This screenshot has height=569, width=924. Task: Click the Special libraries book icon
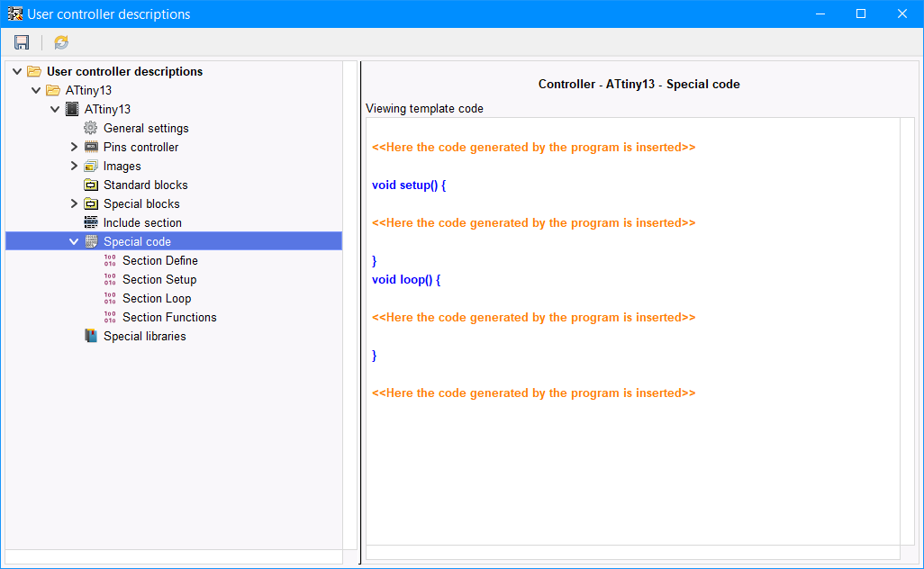pyautogui.click(x=91, y=336)
